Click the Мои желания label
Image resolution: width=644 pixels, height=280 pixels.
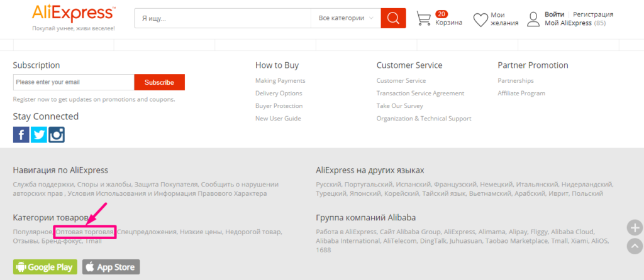click(504, 19)
